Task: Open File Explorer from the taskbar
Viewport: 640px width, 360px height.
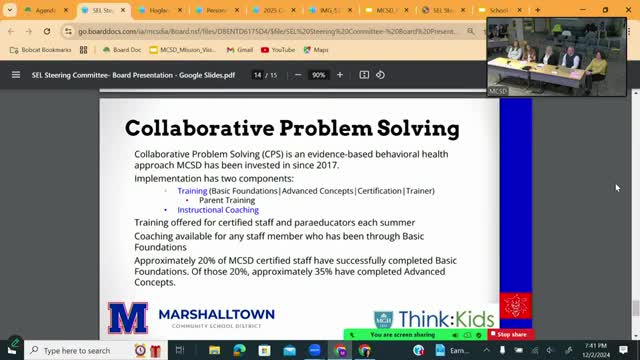Action: pyautogui.click(x=214, y=351)
